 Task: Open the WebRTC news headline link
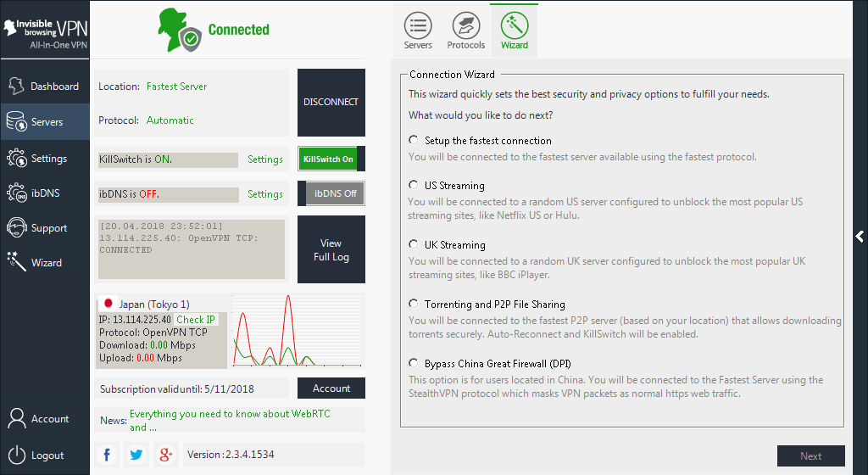click(x=230, y=420)
